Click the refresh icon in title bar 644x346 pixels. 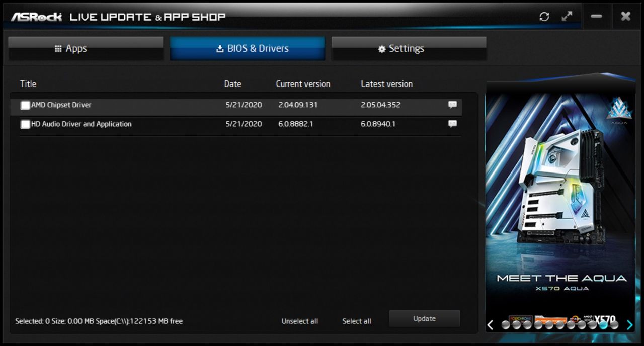(x=544, y=17)
